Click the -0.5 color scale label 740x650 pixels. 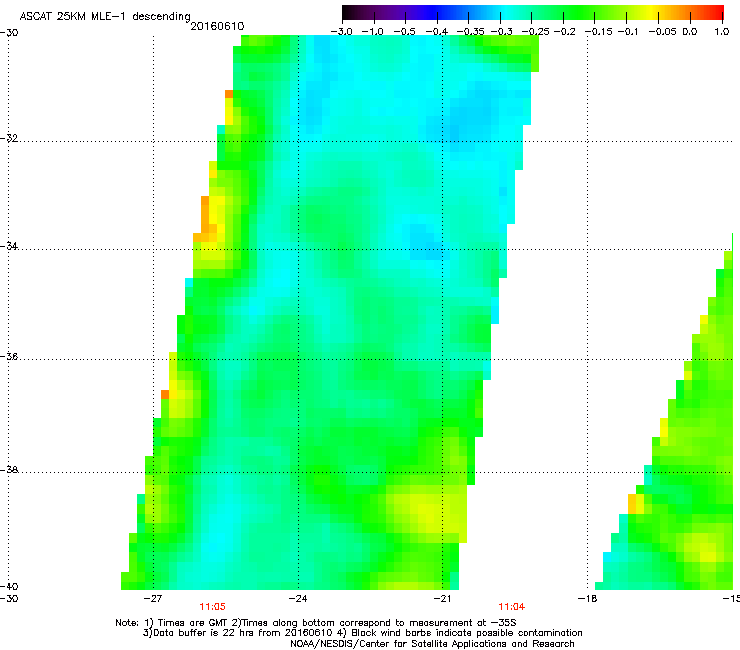[x=404, y=32]
